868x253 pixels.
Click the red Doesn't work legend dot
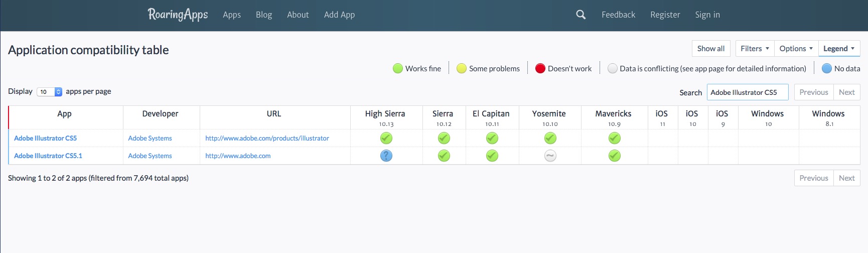[540, 68]
